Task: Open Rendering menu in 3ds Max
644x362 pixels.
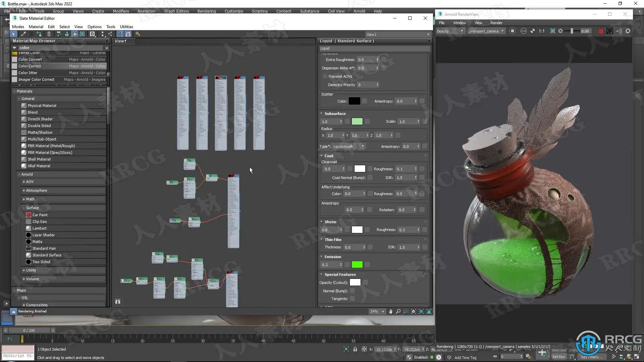Action: coord(207,11)
